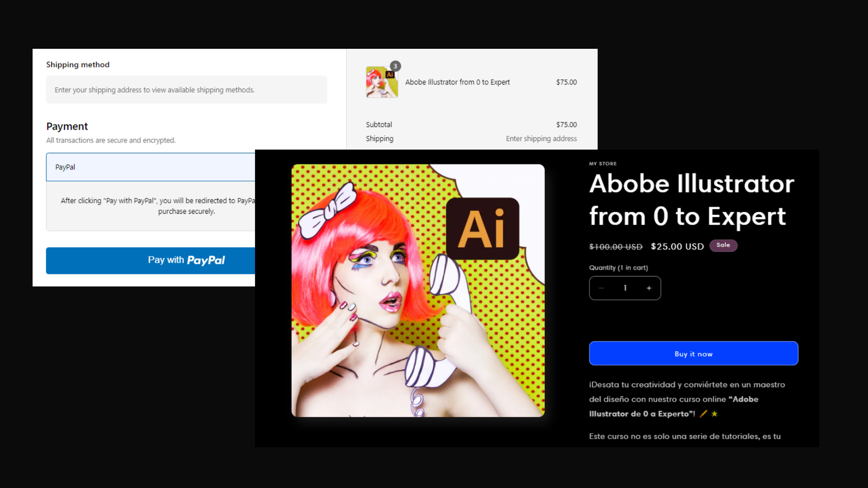Click the $25.00 USD sale price
868x488 pixels.
click(x=677, y=247)
